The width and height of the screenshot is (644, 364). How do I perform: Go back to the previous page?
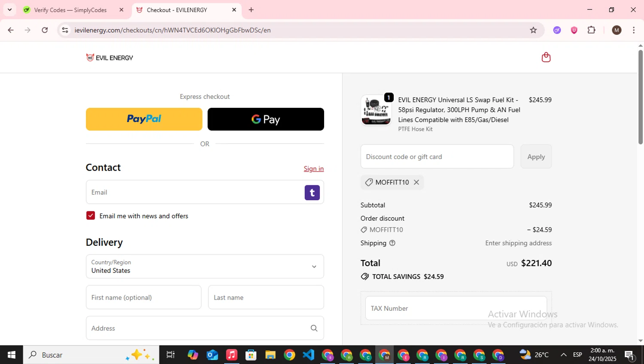11,30
